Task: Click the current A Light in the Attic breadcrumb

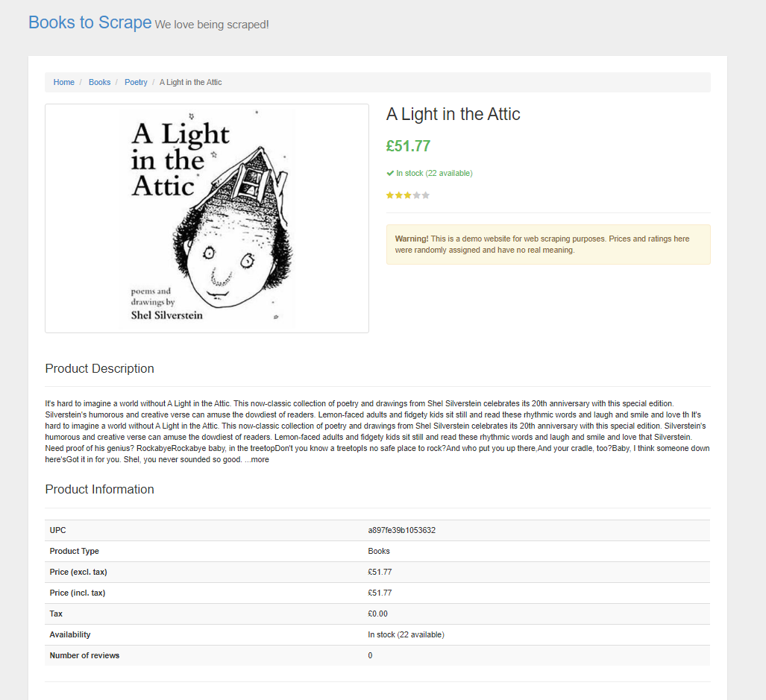Action: [191, 82]
